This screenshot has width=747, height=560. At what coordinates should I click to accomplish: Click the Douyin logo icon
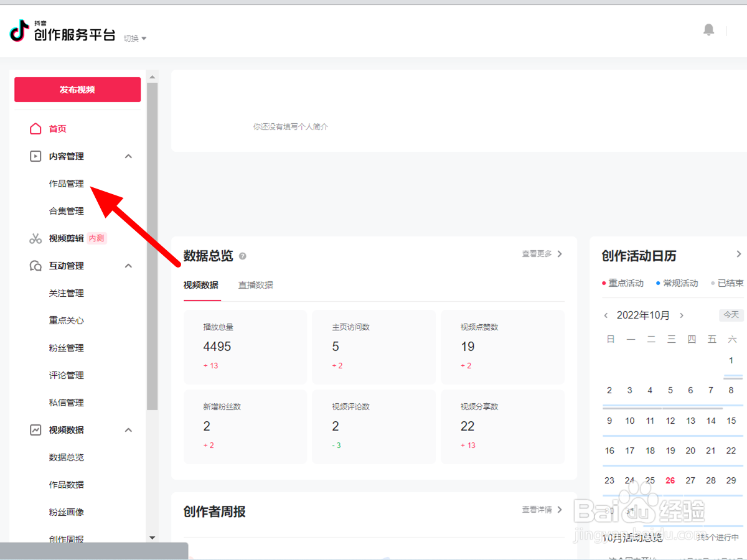point(20,30)
